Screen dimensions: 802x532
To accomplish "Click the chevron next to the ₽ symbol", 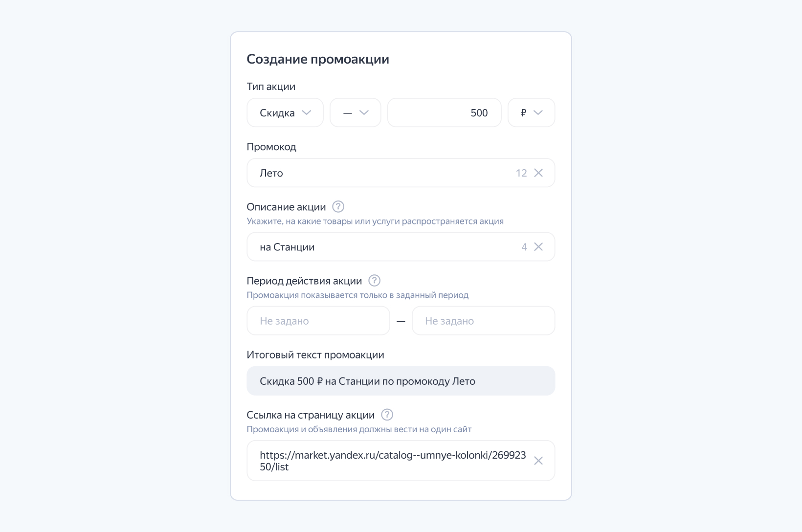I will [x=538, y=112].
